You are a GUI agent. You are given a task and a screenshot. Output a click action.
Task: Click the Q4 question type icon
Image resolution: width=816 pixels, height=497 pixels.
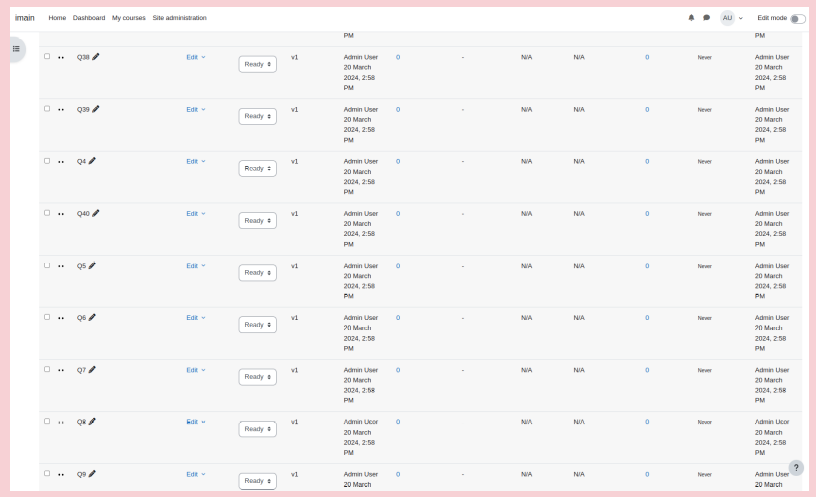(61, 162)
